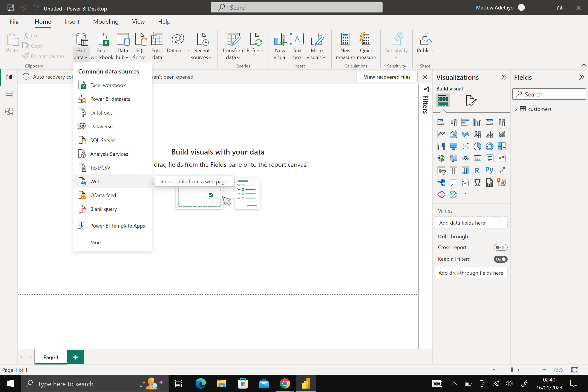Select the Card (123) visualization icon

point(477,158)
